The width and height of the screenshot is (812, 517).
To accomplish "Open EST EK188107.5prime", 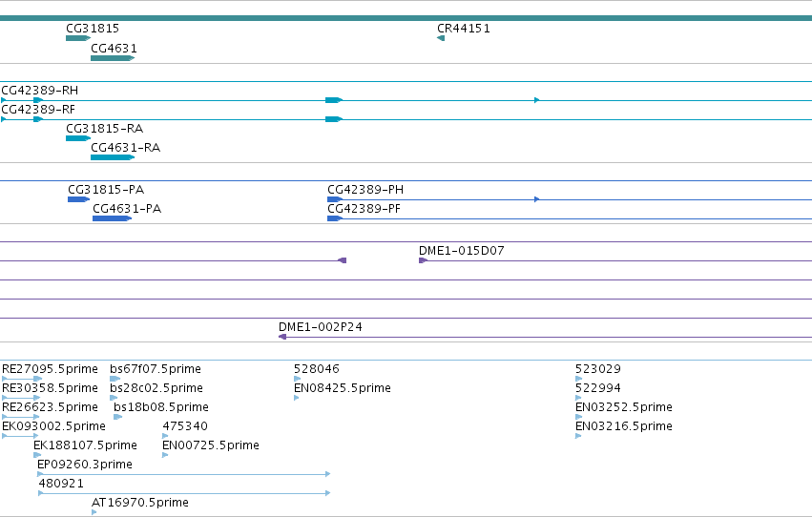I will 86,445.
